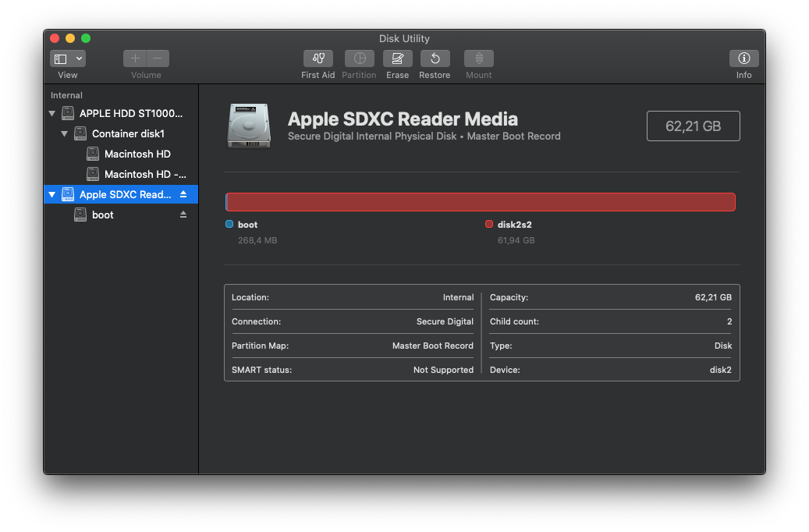This screenshot has height=532, width=809.
Task: Click the Location value Internal
Action: pyautogui.click(x=458, y=298)
